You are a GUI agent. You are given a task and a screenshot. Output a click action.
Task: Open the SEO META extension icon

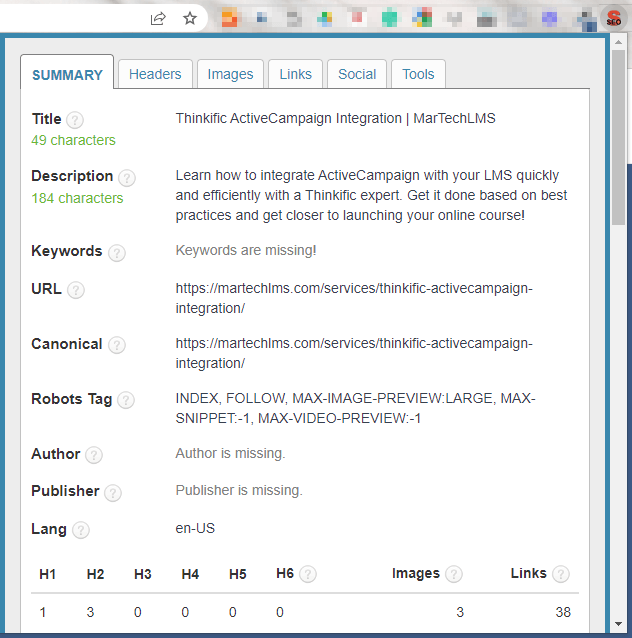tap(614, 18)
